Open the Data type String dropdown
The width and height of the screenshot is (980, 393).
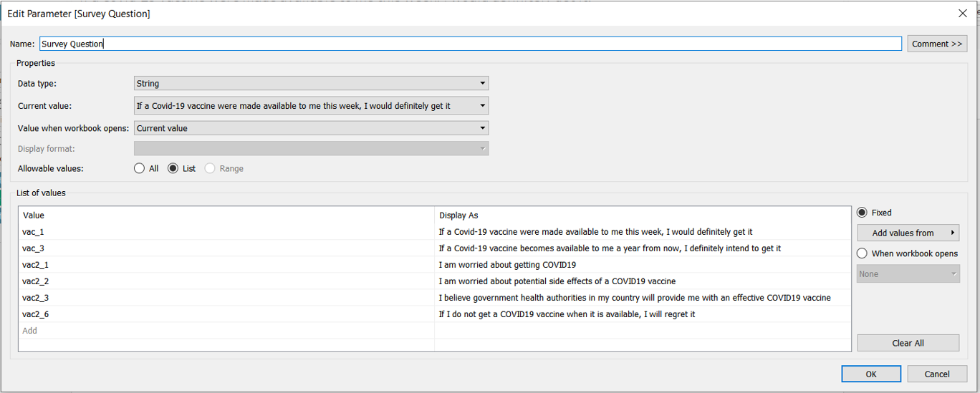pyautogui.click(x=312, y=83)
